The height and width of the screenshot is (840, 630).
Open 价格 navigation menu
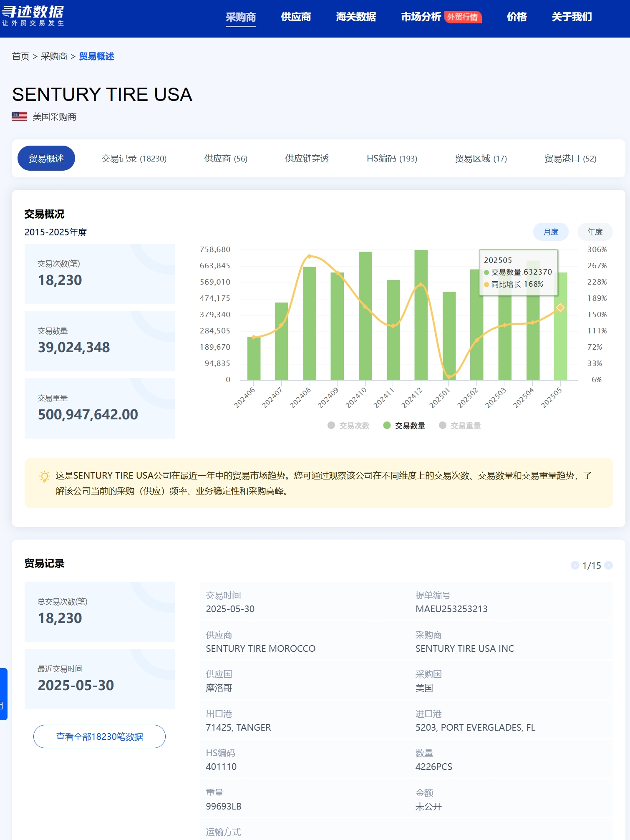click(x=517, y=17)
